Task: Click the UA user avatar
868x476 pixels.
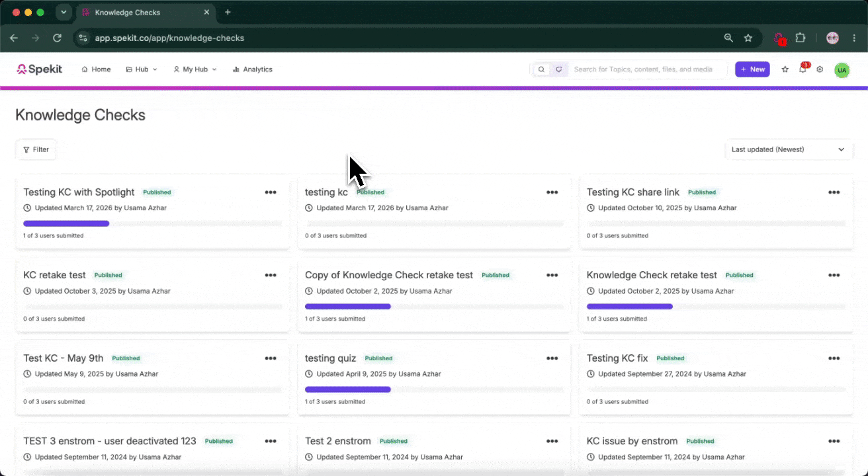Action: pyautogui.click(x=842, y=69)
